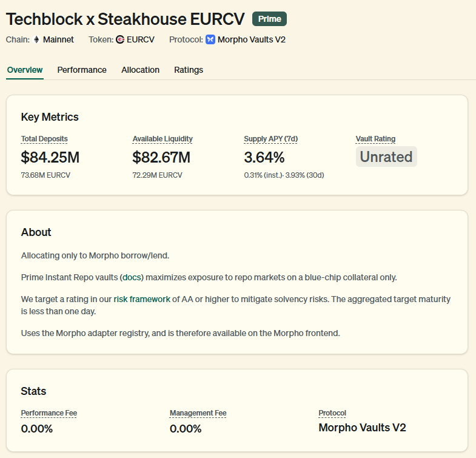The image size is (476, 458).
Task: Click the 0.31% (inst.) 3.93% (30d) text
Action: (x=284, y=175)
